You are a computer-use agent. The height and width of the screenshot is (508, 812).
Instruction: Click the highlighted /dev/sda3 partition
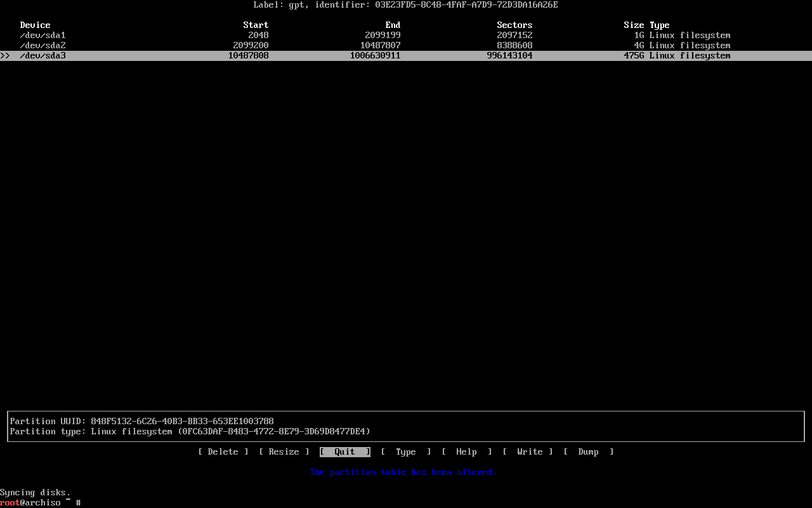(x=43, y=55)
